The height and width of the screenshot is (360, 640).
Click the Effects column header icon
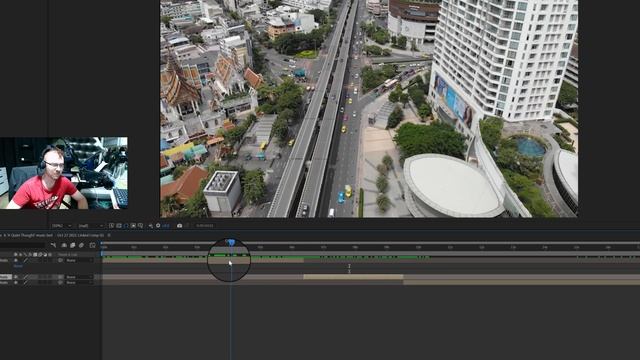tap(30, 255)
